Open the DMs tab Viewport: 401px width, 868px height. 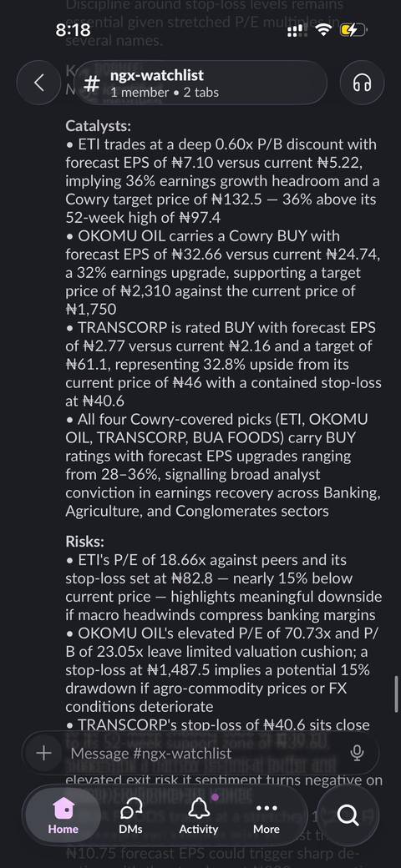click(130, 815)
